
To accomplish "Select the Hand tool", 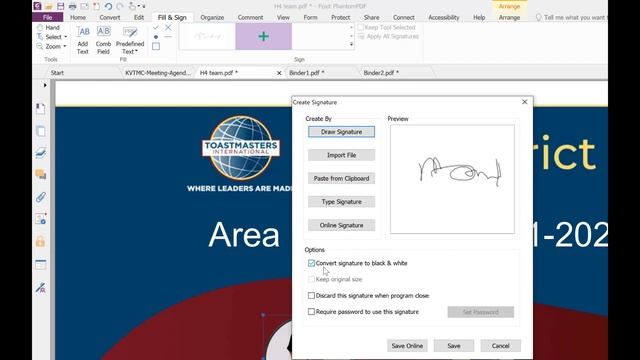I will pyautogui.click(x=48, y=27).
